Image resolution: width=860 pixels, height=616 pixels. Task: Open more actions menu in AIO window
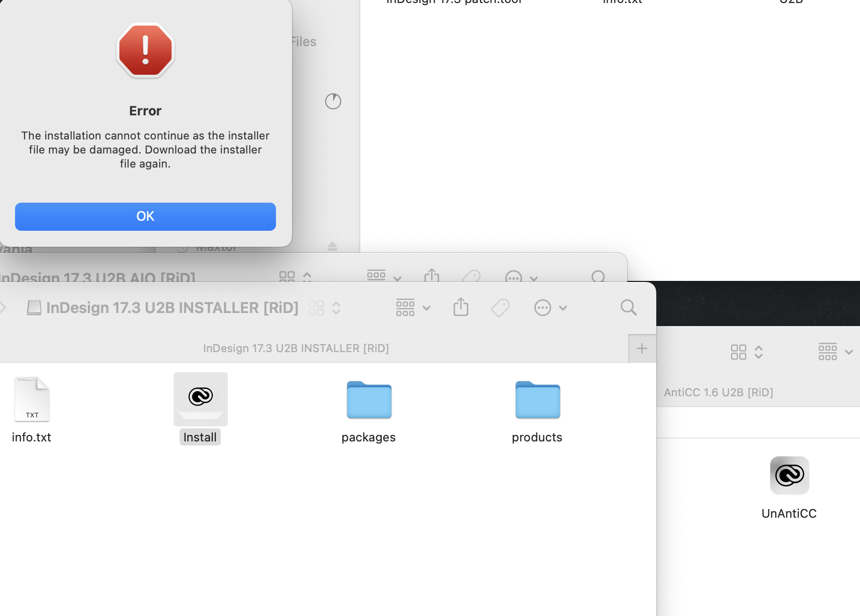pos(521,277)
